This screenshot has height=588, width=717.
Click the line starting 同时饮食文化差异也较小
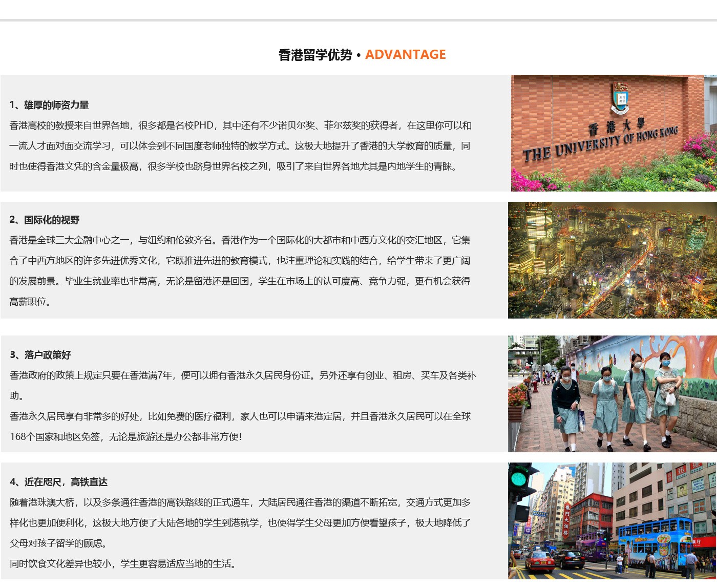(x=123, y=564)
